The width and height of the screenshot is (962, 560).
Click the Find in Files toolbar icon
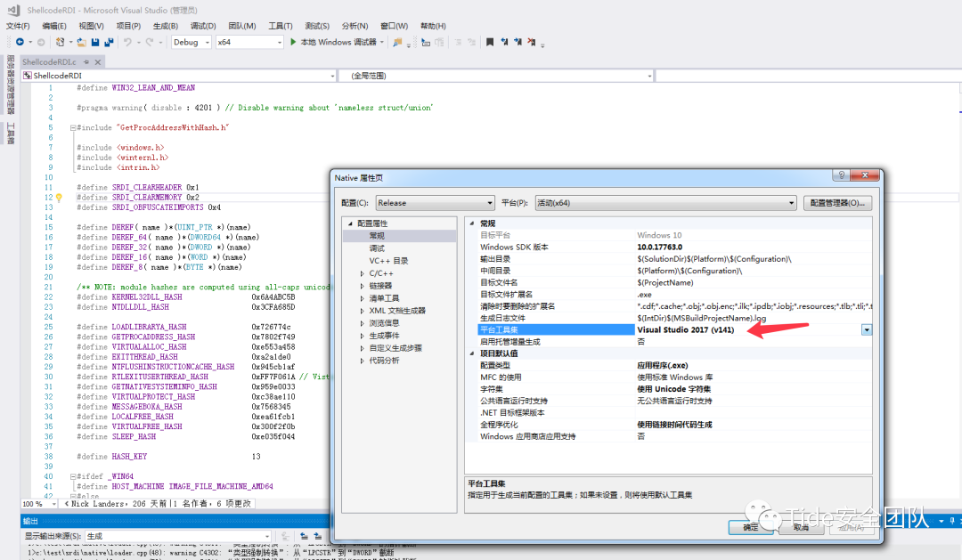[x=397, y=42]
